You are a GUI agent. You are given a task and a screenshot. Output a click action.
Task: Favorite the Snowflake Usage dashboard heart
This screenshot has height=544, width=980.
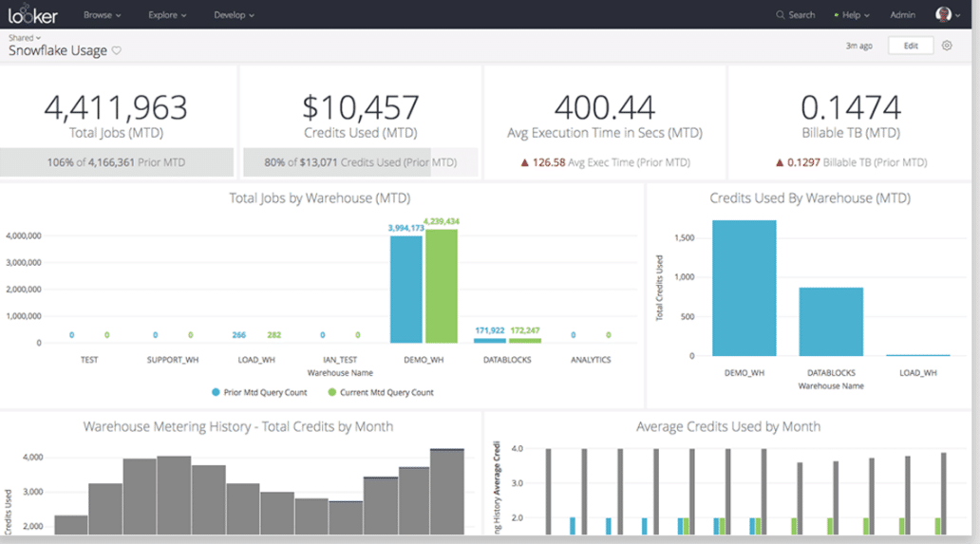116,50
